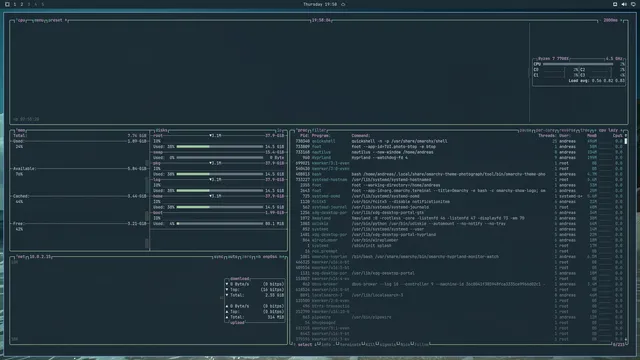
Task: Toggle the cpu box label in btop
Action: click(x=21, y=20)
